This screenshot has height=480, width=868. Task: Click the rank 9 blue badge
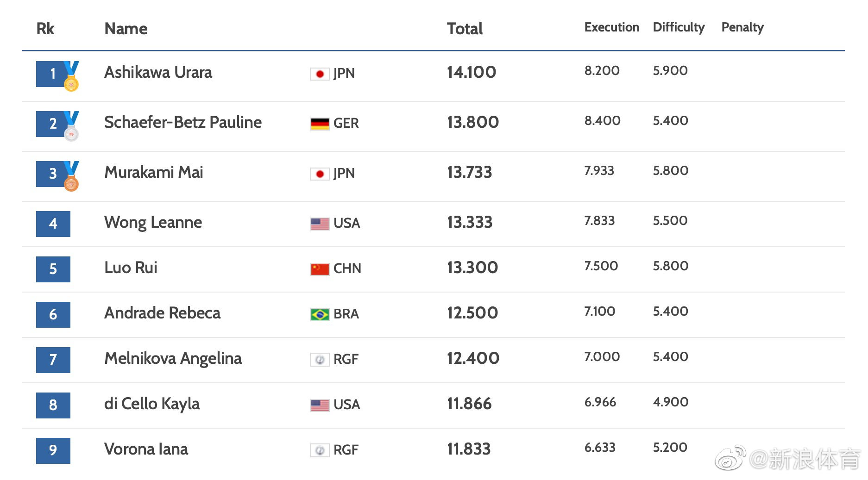[x=53, y=451]
